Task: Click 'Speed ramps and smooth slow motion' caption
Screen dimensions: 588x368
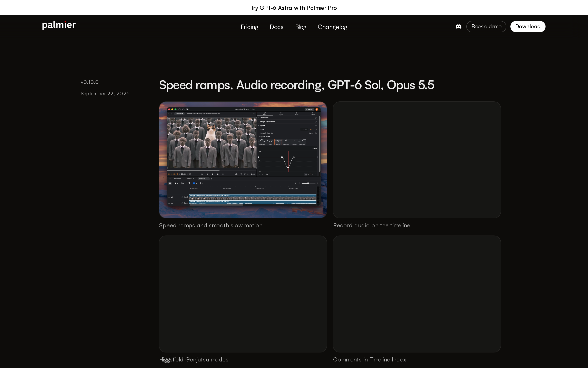Action: (211, 226)
